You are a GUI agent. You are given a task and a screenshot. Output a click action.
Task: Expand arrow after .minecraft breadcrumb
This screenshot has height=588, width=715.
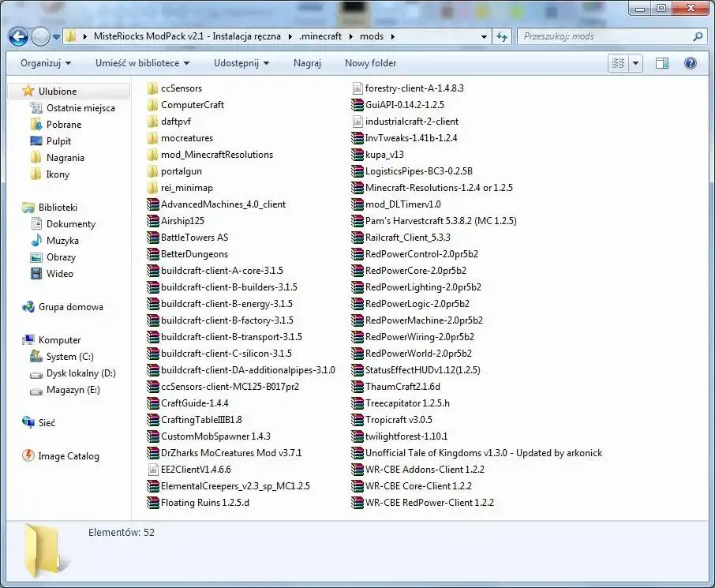pyautogui.click(x=350, y=36)
